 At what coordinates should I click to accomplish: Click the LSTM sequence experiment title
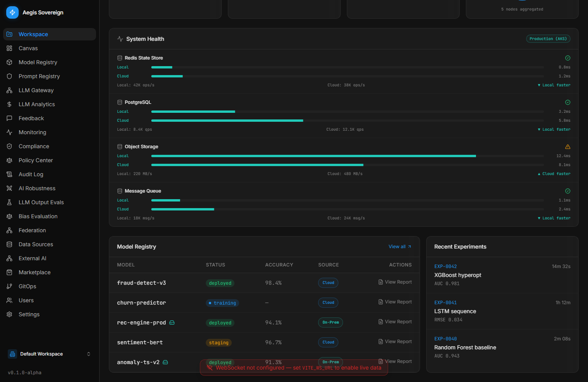(455, 311)
